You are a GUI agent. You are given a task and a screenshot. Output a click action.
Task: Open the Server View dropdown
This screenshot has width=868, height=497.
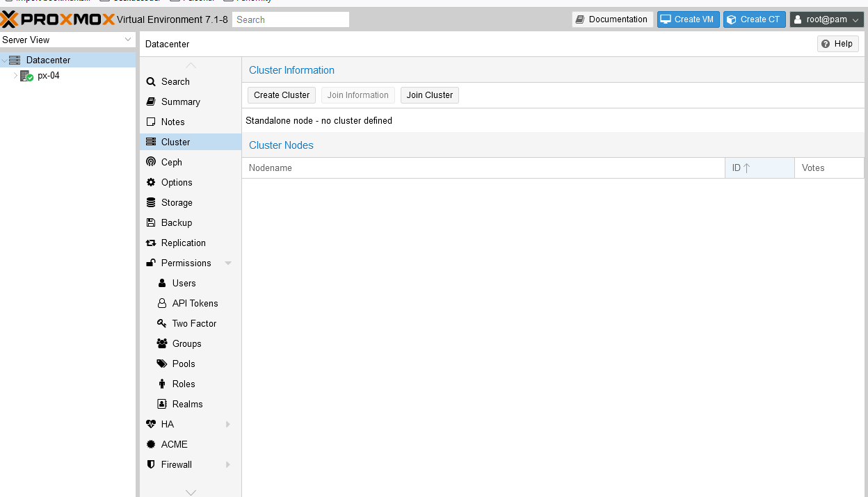click(x=67, y=40)
